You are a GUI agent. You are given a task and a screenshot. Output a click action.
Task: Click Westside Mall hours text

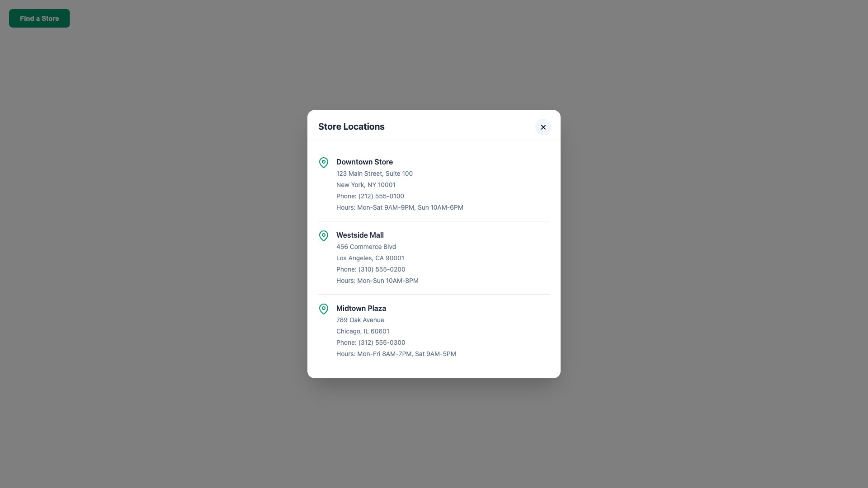[x=377, y=281]
